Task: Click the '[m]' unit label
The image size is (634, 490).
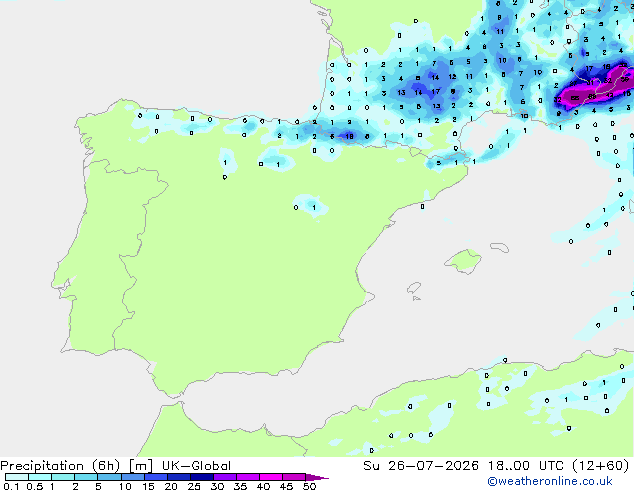Action: point(141,466)
